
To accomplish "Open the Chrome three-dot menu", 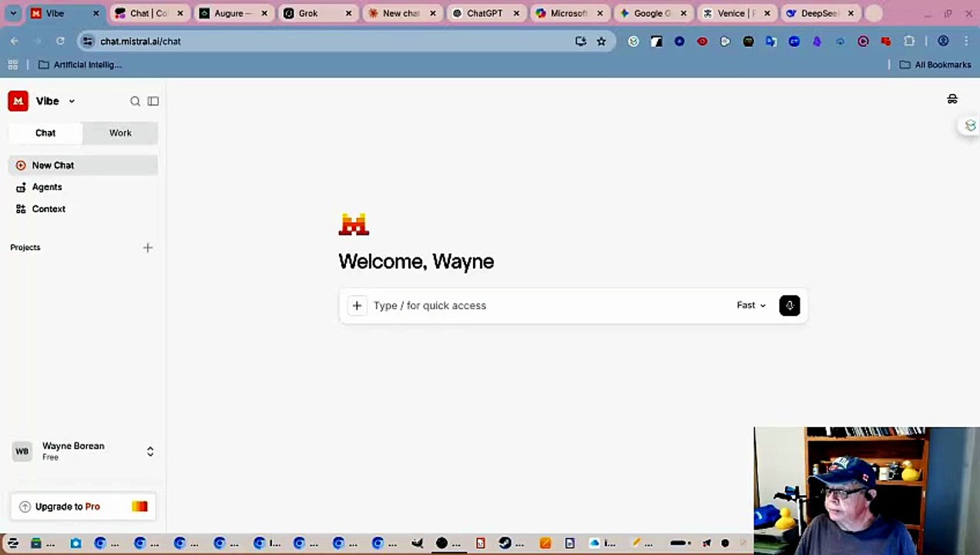I will pos(966,41).
